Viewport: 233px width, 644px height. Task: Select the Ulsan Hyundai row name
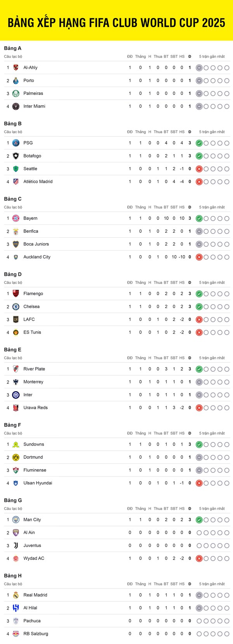(38, 483)
